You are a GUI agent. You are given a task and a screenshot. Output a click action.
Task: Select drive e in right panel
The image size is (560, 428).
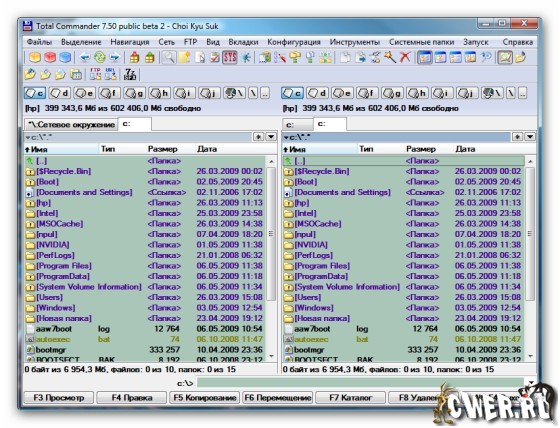coord(342,93)
